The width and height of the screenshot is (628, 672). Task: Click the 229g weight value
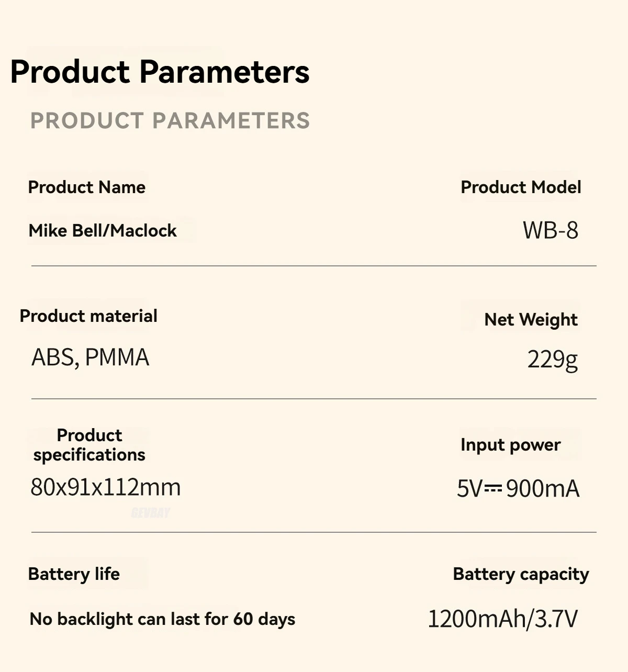tap(552, 360)
